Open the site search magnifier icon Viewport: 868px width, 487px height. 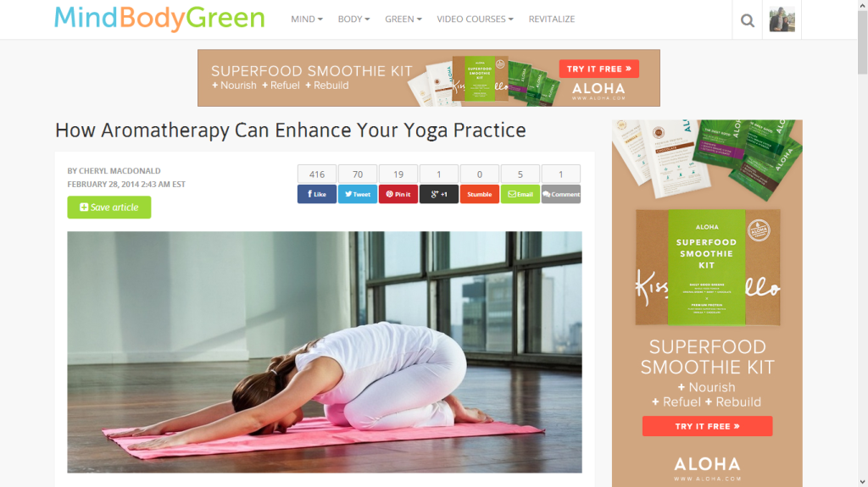748,20
